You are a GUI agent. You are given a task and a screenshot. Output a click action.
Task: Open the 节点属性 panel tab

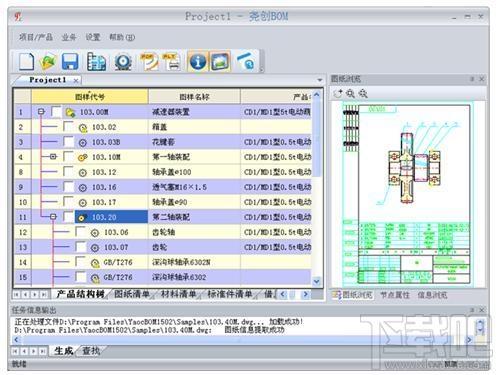tap(395, 295)
